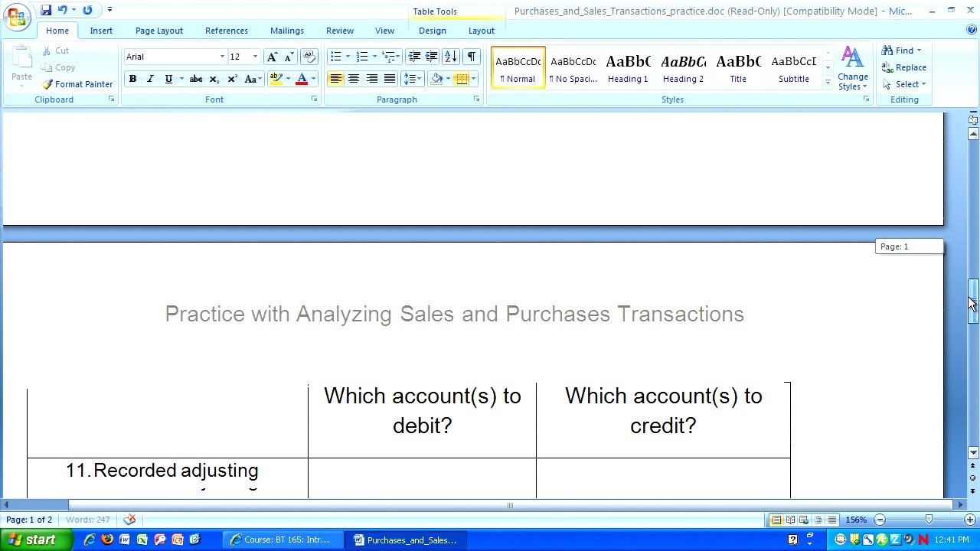Save the document using Quick Access toolbar
Image resolution: width=980 pixels, height=551 pixels.
[46, 10]
